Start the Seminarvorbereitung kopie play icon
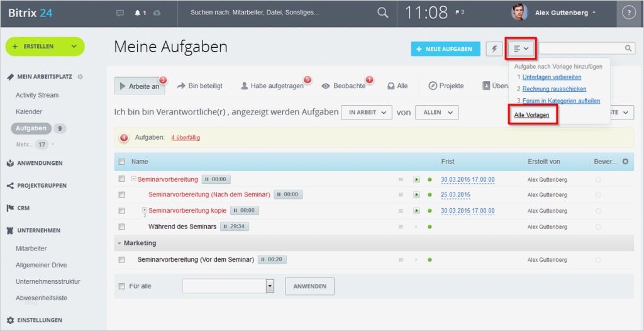Image resolution: width=644 pixels, height=331 pixels. point(416,211)
